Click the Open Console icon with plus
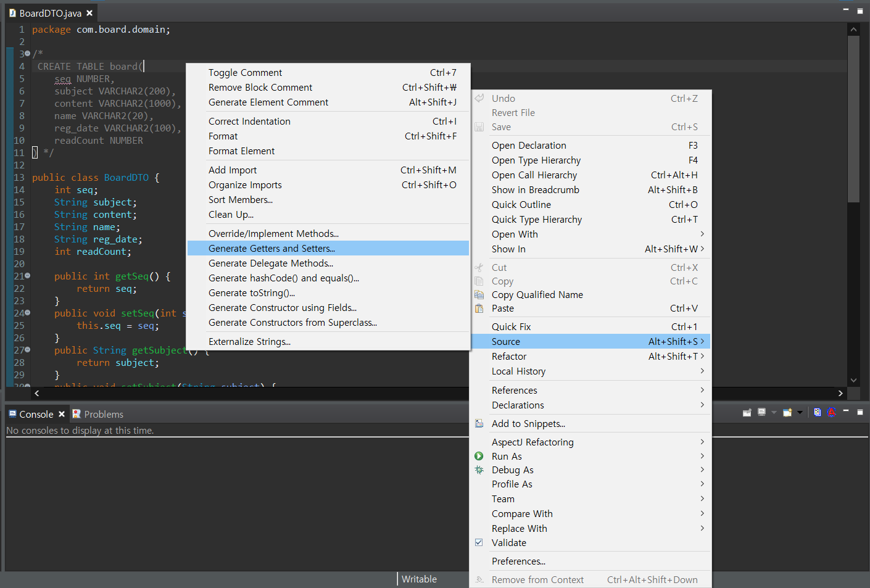The image size is (870, 588). click(x=787, y=412)
